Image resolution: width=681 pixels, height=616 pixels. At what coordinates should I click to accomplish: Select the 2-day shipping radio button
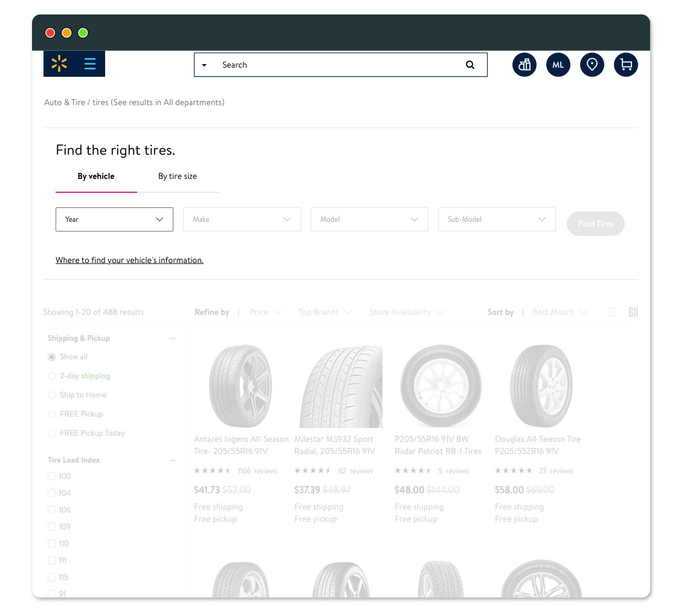[x=52, y=376]
